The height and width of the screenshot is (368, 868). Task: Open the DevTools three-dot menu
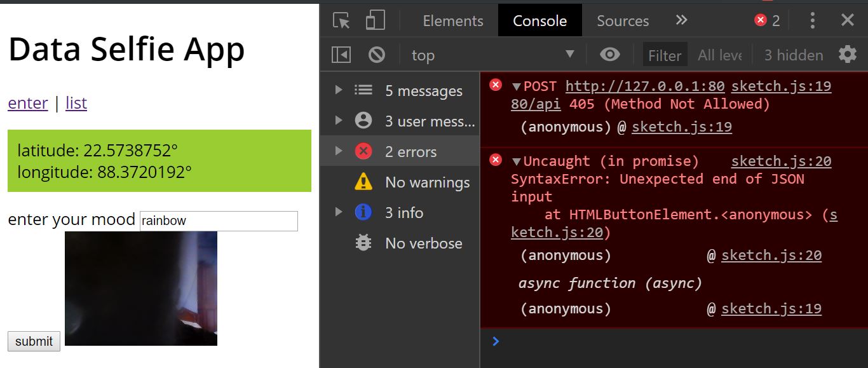[x=812, y=20]
